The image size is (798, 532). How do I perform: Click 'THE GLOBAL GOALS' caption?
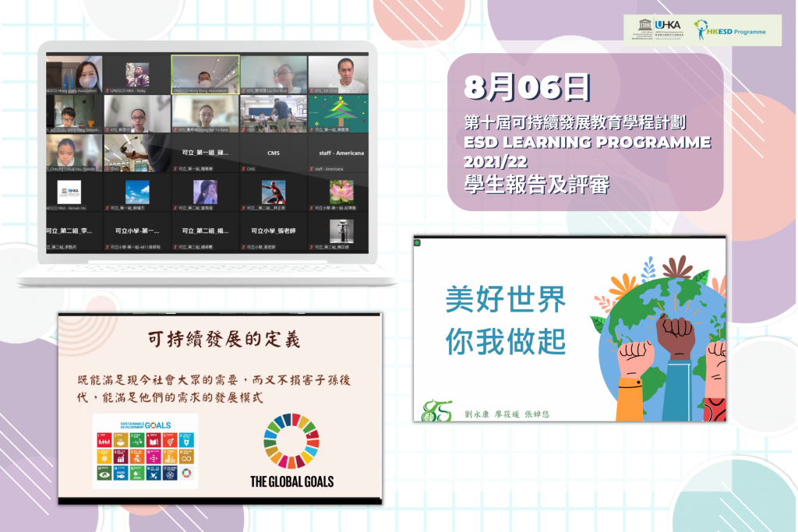click(x=292, y=481)
